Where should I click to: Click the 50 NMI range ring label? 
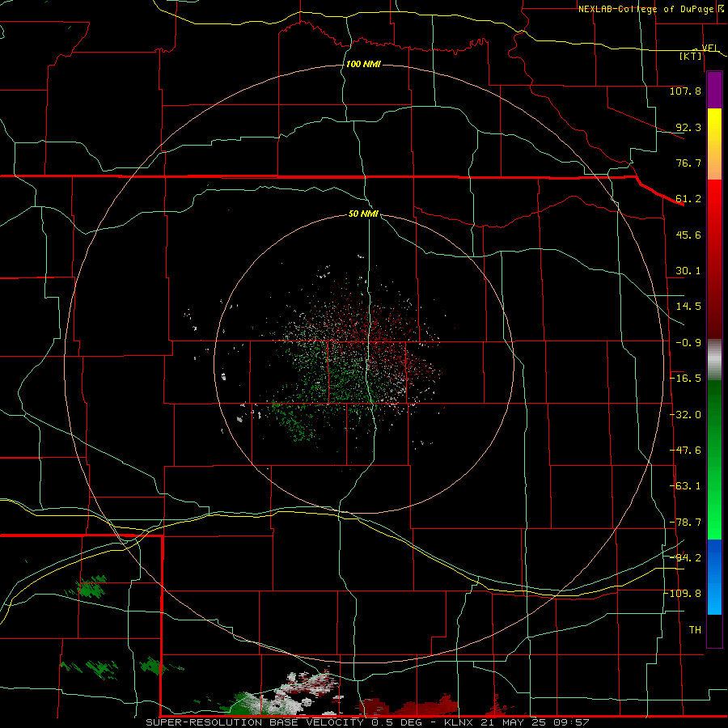[363, 214]
